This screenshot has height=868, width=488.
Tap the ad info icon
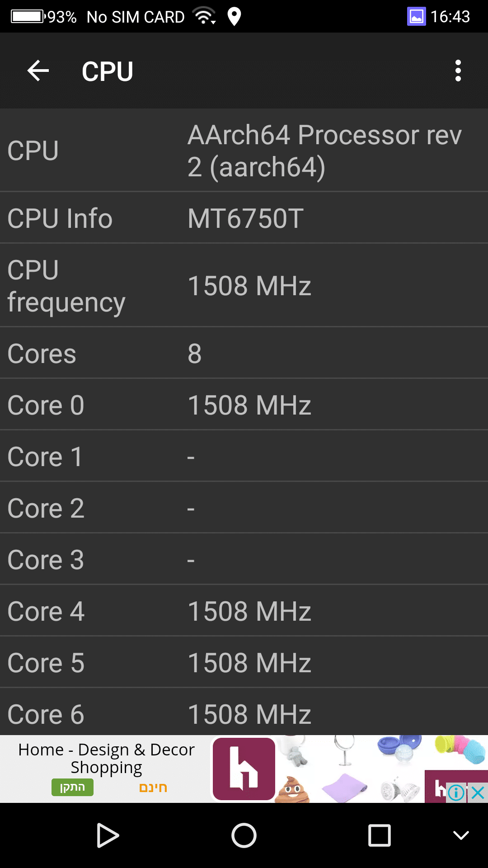[456, 793]
